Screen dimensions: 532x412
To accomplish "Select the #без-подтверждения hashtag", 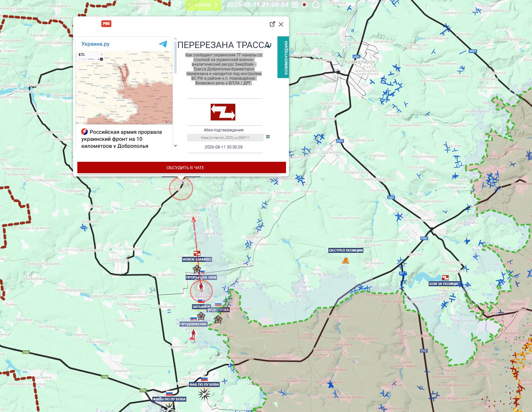I will click(x=224, y=130).
